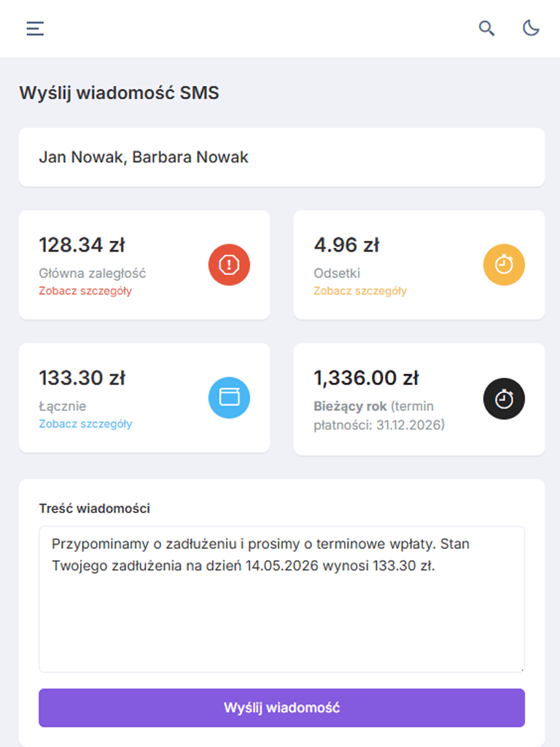
Task: Click the recipients field Jan Nowak, Barbara Nowak
Action: pyautogui.click(x=281, y=158)
